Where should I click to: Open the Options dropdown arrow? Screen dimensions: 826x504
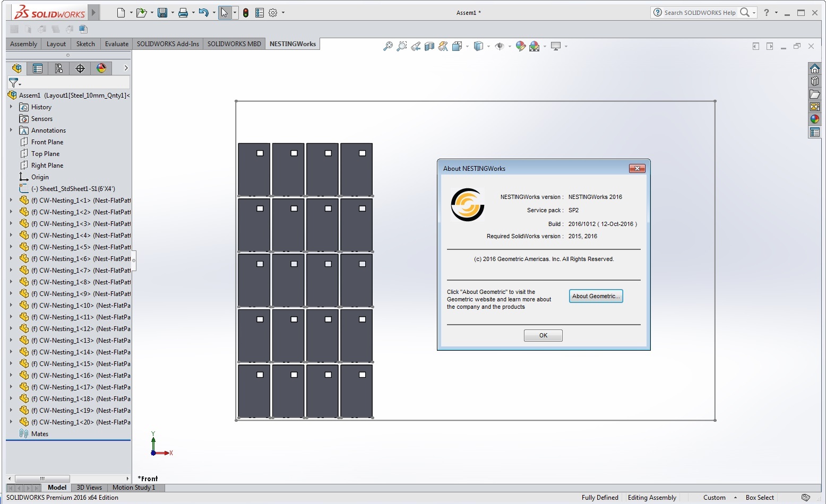pos(283,13)
